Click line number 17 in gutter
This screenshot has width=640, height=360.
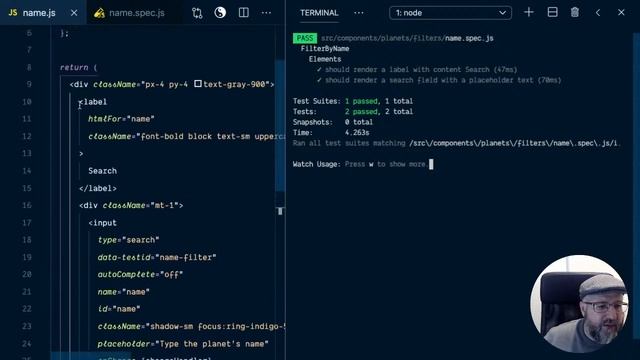pos(27,223)
